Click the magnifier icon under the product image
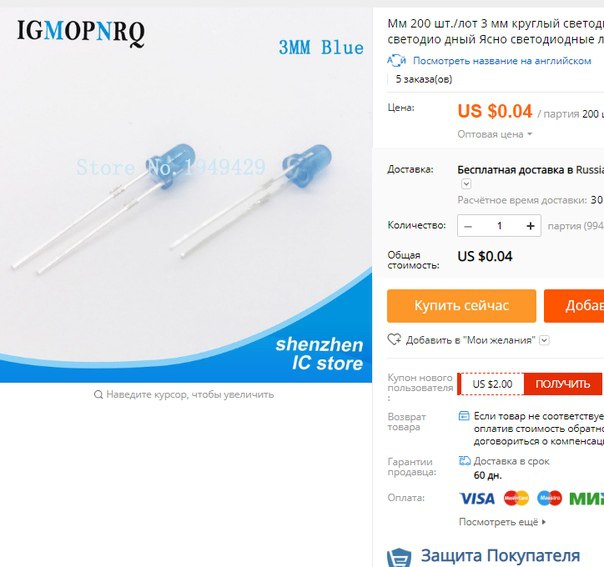 tap(98, 394)
